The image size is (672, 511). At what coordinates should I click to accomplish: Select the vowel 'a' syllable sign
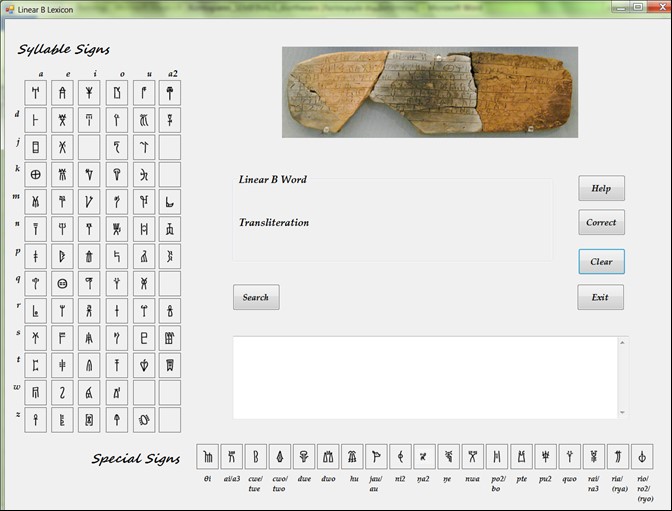(36, 93)
